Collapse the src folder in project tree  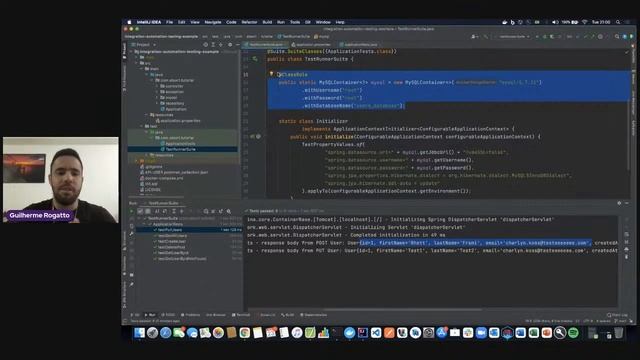[x=137, y=63]
